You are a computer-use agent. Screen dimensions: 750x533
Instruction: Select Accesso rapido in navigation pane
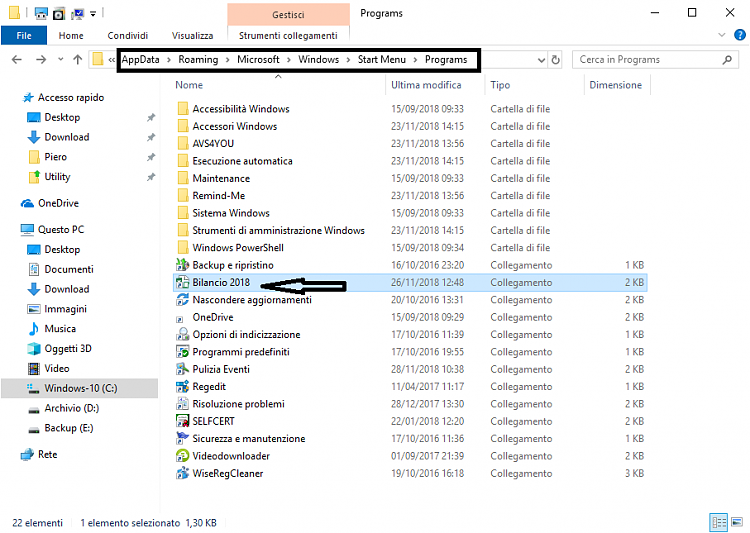[x=71, y=97]
